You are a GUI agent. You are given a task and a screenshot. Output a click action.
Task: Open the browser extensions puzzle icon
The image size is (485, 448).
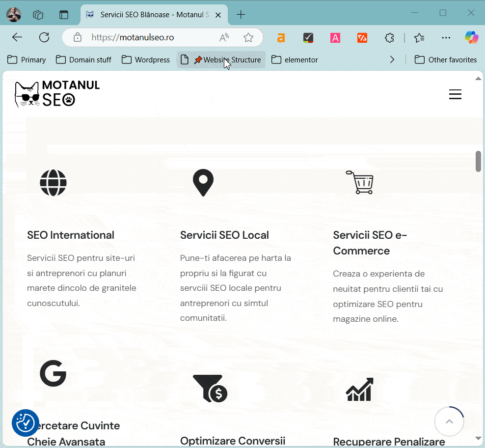389,37
